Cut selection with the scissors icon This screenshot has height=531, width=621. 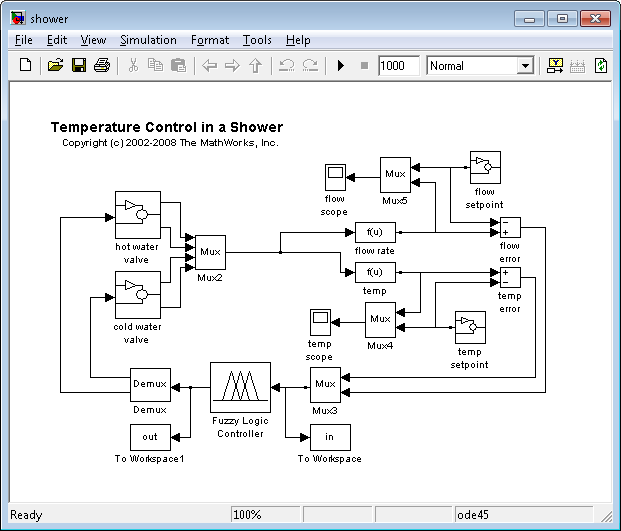pyautogui.click(x=133, y=65)
